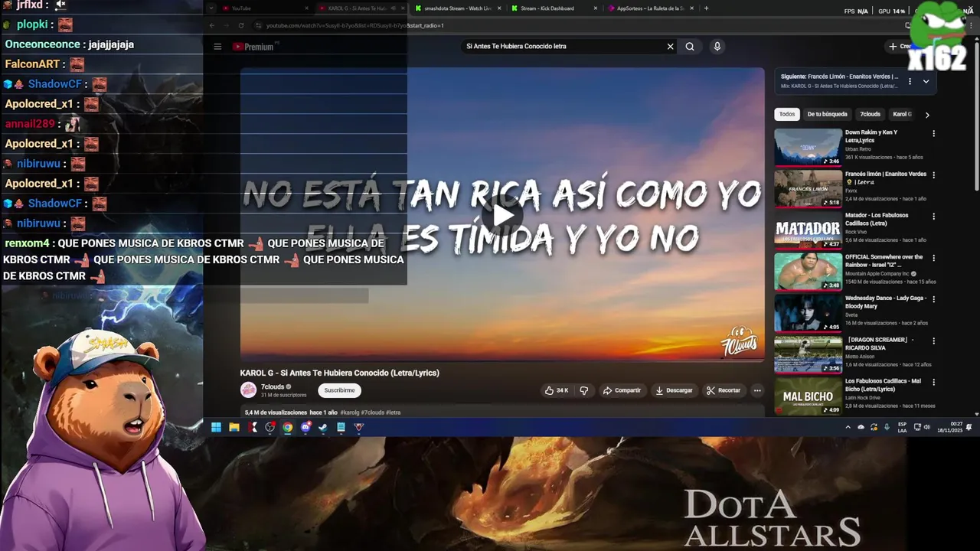
Task: Open Matador Los Fabulosos Cadillacs thumbnail
Action: [x=808, y=230]
